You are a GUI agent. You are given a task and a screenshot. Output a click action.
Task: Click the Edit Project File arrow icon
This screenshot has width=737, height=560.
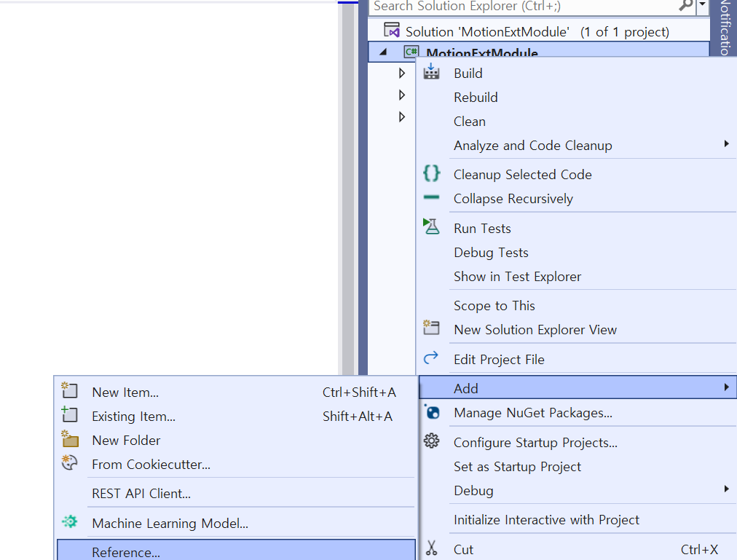tap(431, 358)
